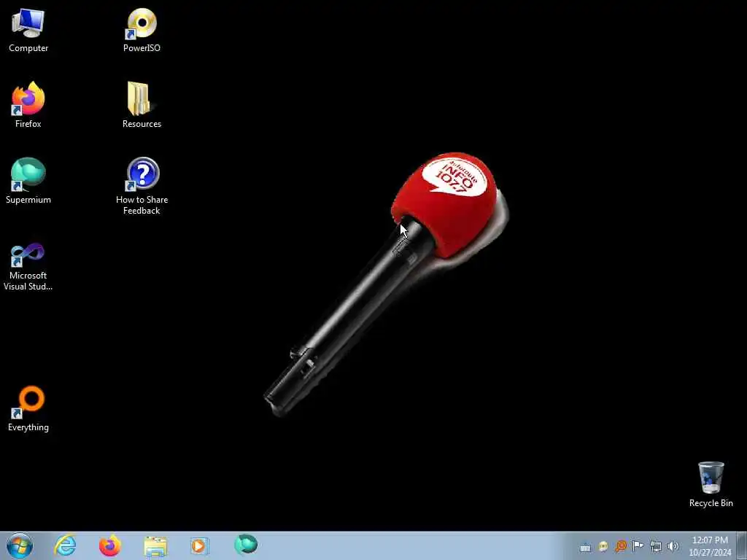Select the Microsoft Visual Studio shortcut
Viewport: 747px width, 560px height.
(x=28, y=267)
